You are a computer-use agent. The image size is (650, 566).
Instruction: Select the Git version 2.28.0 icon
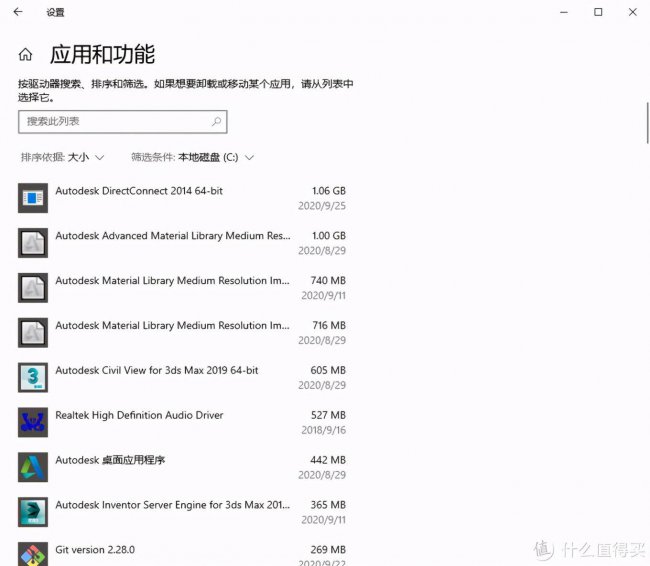33,554
